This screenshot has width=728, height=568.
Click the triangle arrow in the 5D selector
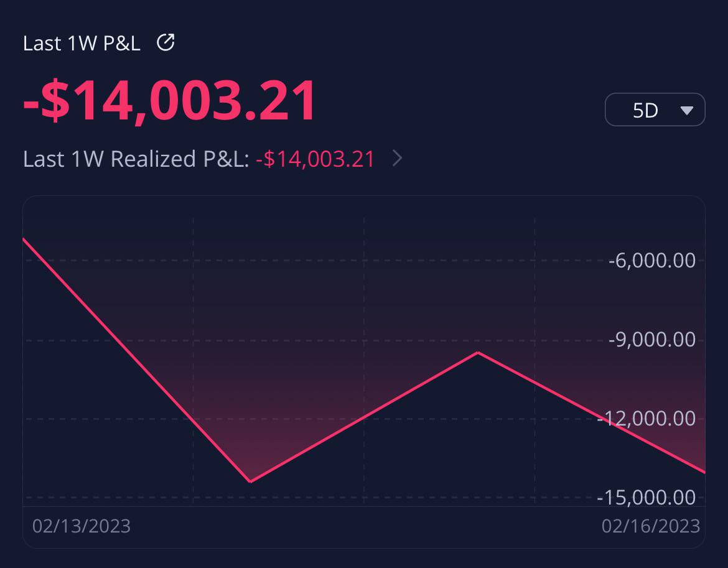pyautogui.click(x=686, y=111)
